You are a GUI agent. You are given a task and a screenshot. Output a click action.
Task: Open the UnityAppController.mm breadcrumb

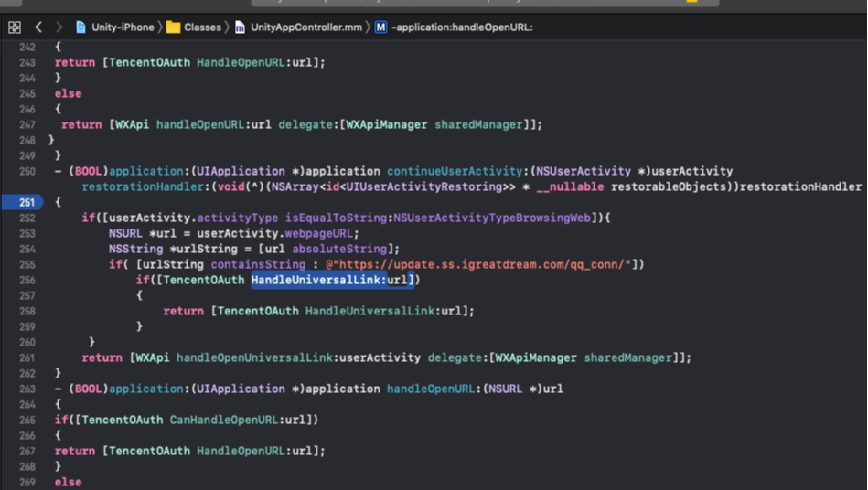click(x=306, y=27)
